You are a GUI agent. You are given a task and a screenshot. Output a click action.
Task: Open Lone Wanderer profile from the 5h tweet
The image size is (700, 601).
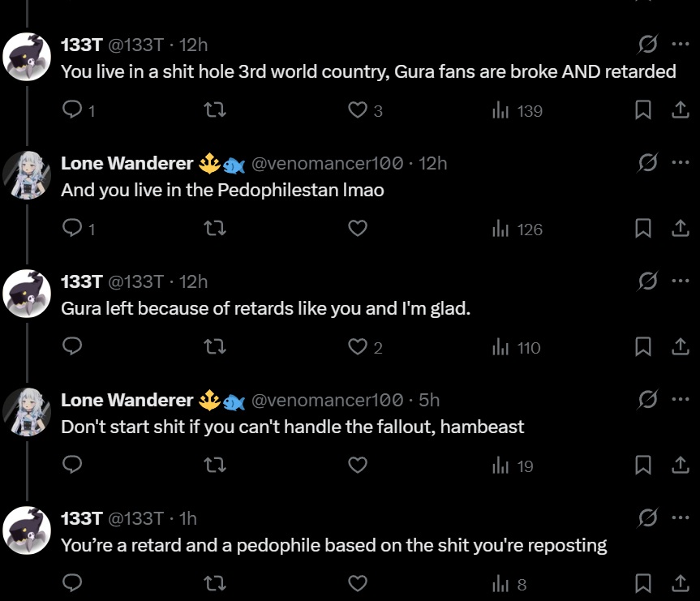point(127,400)
